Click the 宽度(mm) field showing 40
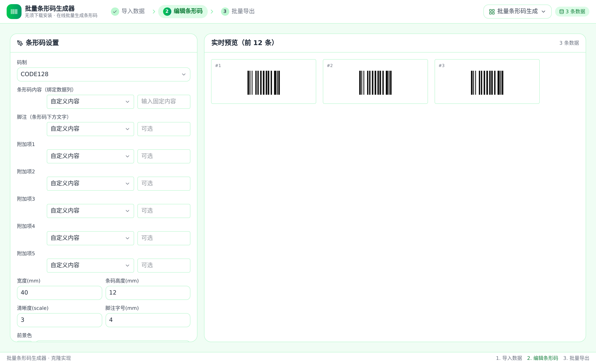The height and width of the screenshot is (364, 596). tap(60, 293)
